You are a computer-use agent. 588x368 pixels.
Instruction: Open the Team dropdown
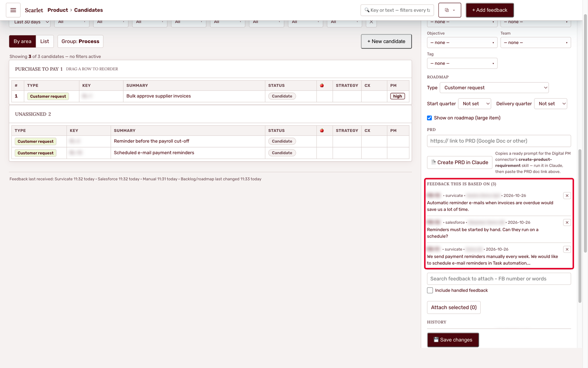(536, 43)
